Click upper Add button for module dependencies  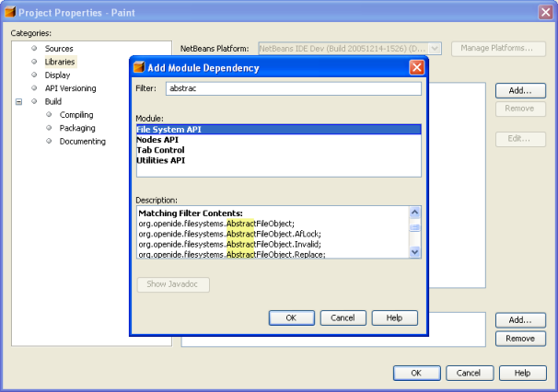click(520, 91)
